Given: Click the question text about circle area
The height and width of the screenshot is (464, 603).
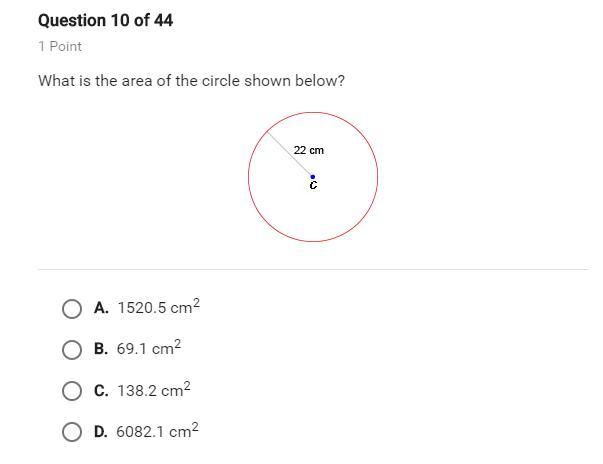Looking at the screenshot, I should 191,80.
